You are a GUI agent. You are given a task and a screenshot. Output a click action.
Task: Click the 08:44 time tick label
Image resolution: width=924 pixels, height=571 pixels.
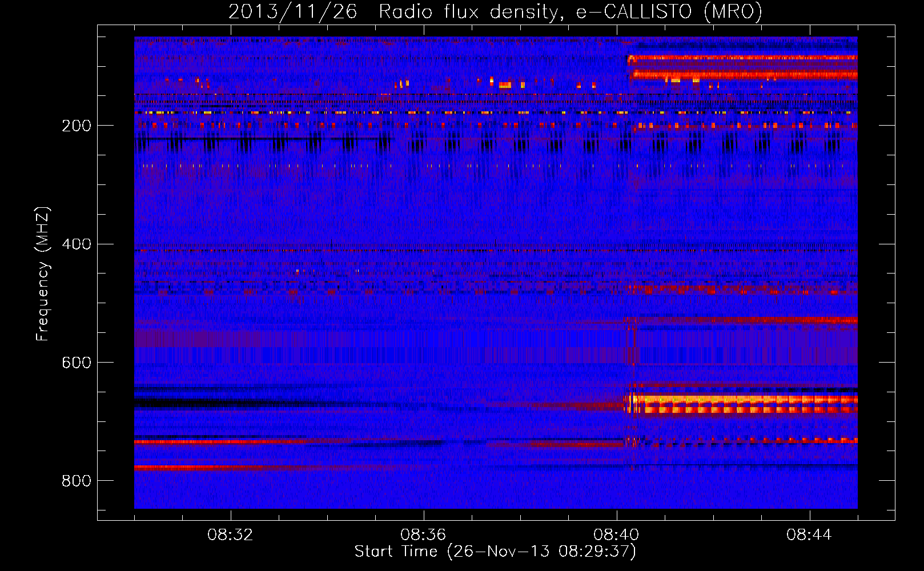tap(809, 535)
